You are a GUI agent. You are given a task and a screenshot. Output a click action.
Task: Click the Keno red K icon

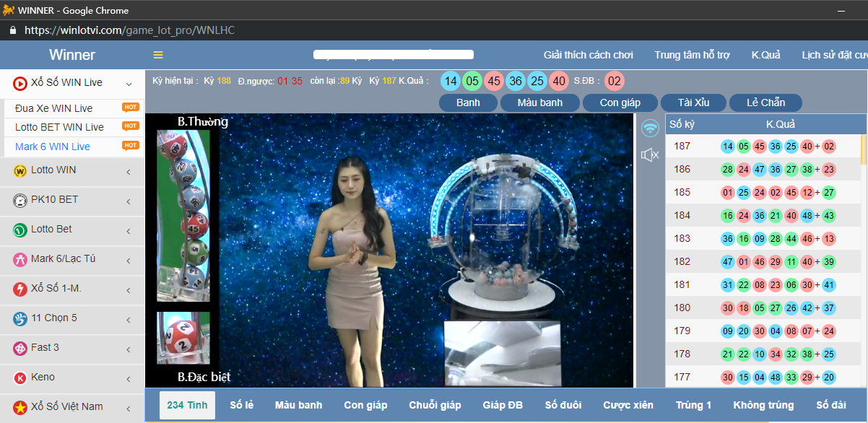20,378
